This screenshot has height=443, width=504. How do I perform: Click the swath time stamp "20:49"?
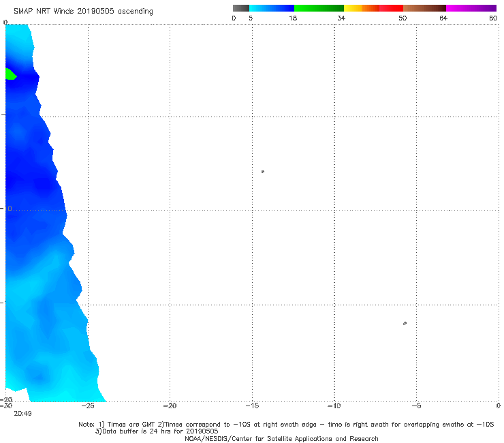[x=23, y=414]
